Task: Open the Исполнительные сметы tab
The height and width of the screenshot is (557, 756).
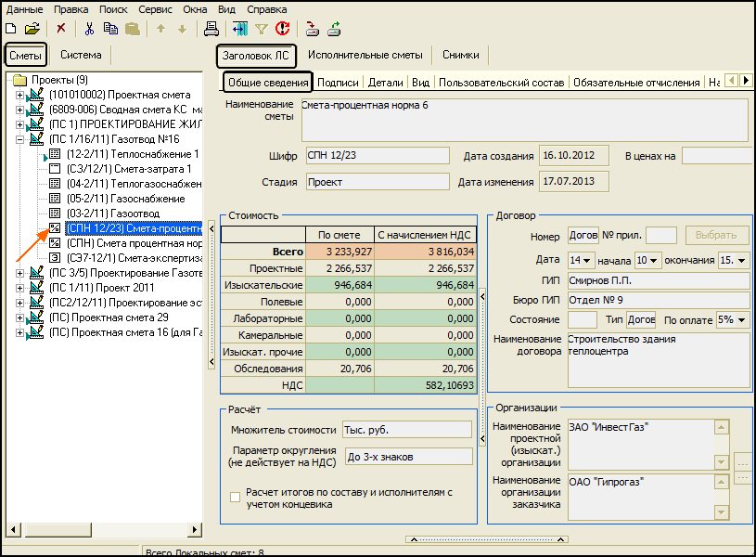Action: tap(365, 56)
